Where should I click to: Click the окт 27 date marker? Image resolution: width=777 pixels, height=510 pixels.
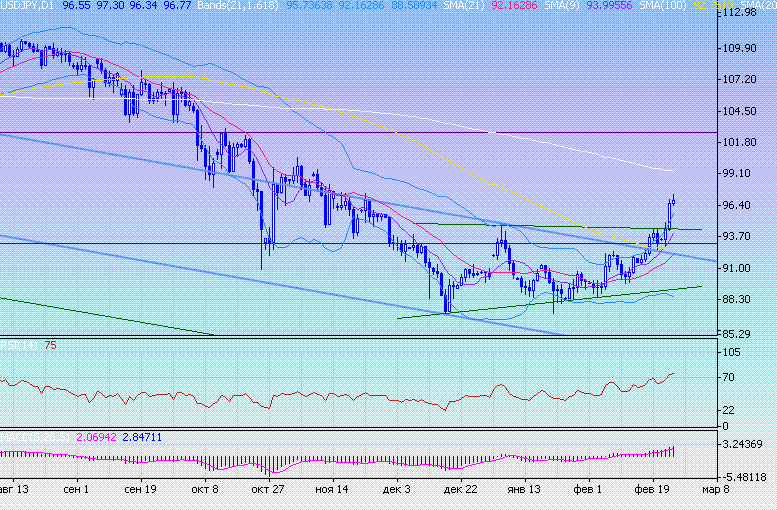(x=268, y=490)
